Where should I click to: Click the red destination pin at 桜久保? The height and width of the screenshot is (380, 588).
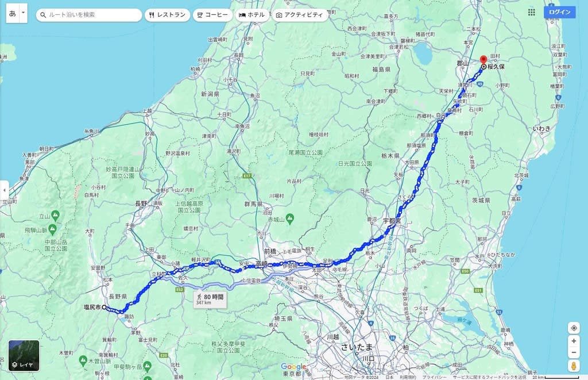tap(483, 60)
